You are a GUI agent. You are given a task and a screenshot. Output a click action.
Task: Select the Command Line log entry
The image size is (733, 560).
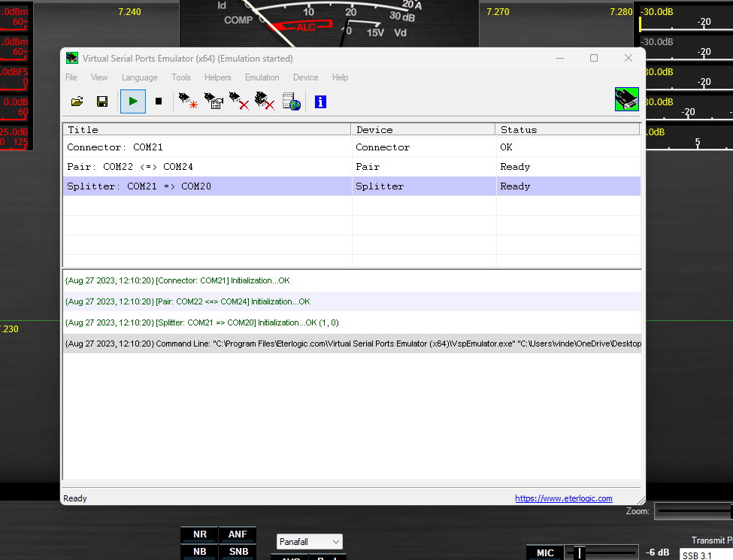[x=352, y=344]
